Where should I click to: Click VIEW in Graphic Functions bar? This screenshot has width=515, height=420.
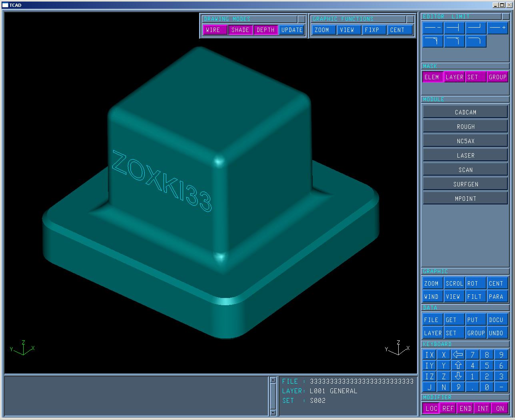click(x=349, y=30)
